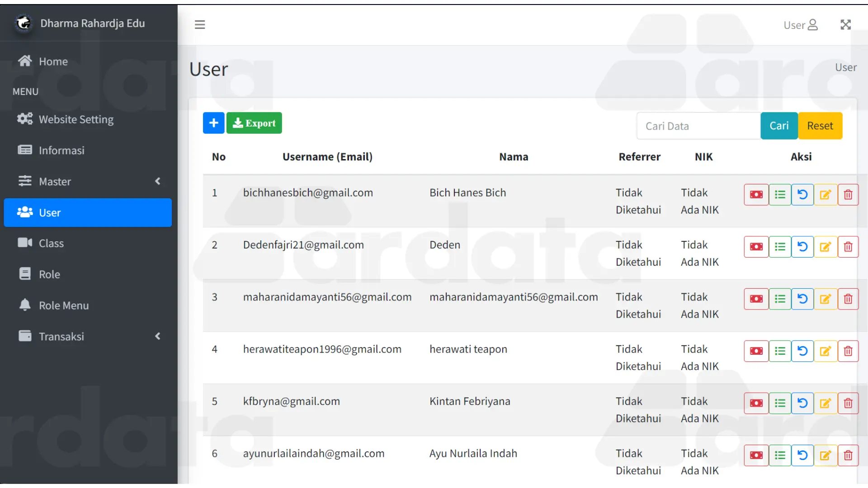Add a new user with the plus button

213,123
